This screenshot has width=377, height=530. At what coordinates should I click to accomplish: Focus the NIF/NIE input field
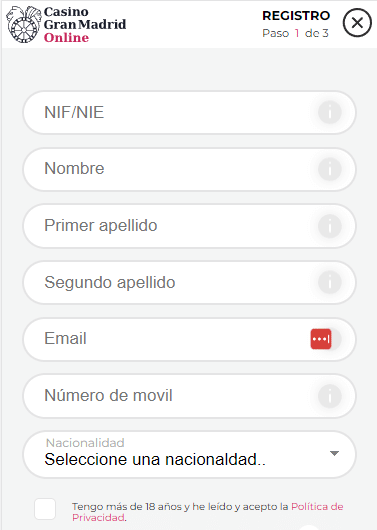click(x=189, y=112)
